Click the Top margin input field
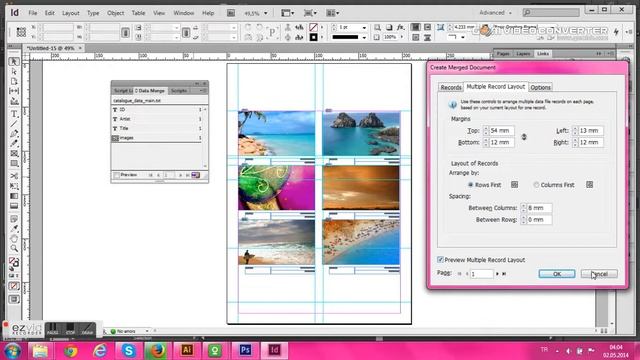The width and height of the screenshot is (640, 360). click(x=502, y=131)
